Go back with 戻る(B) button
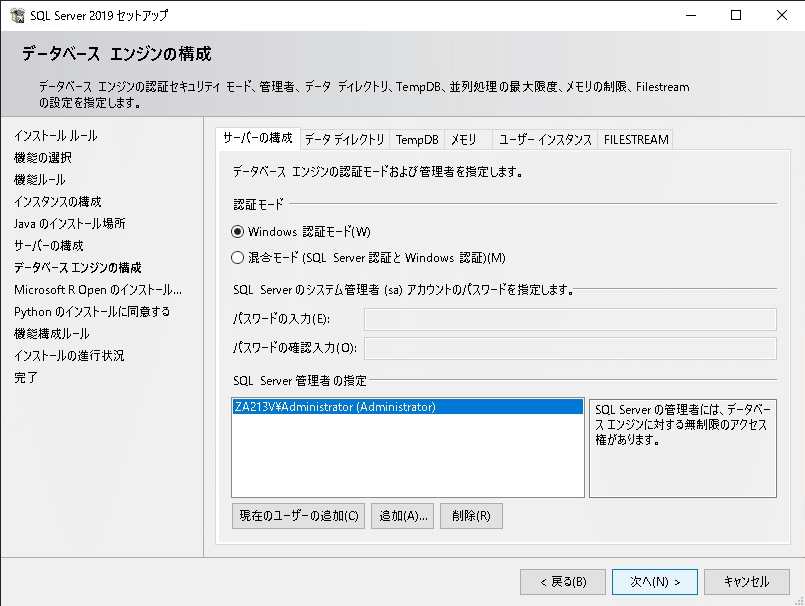805x606 pixels. [563, 582]
